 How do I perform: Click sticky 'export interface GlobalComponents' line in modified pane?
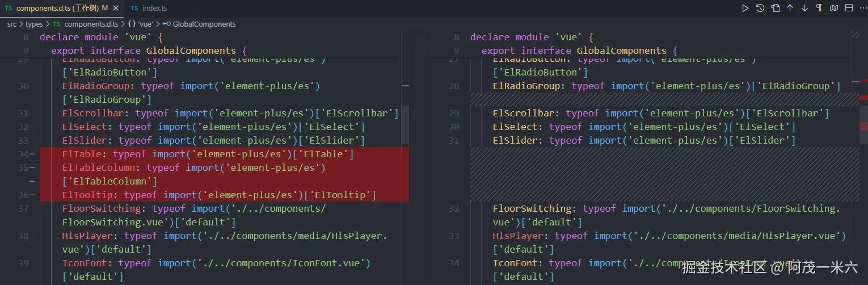point(579,51)
